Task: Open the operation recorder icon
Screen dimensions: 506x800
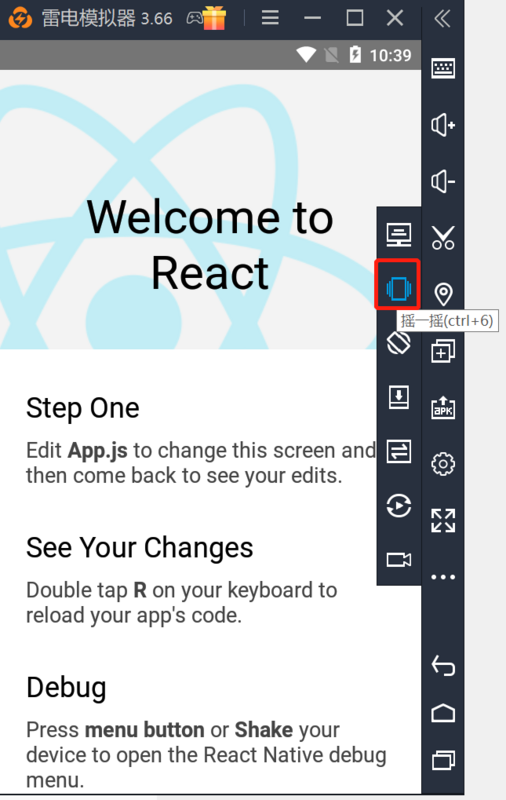Action: [398, 506]
